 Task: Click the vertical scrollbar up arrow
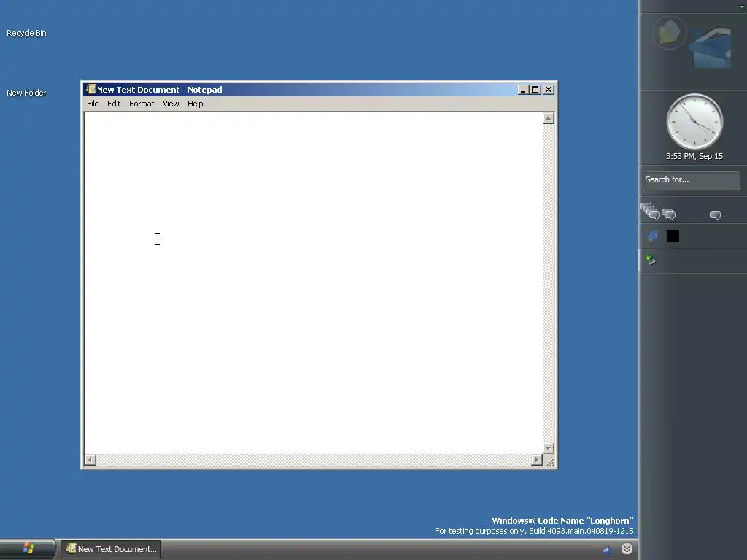click(549, 118)
